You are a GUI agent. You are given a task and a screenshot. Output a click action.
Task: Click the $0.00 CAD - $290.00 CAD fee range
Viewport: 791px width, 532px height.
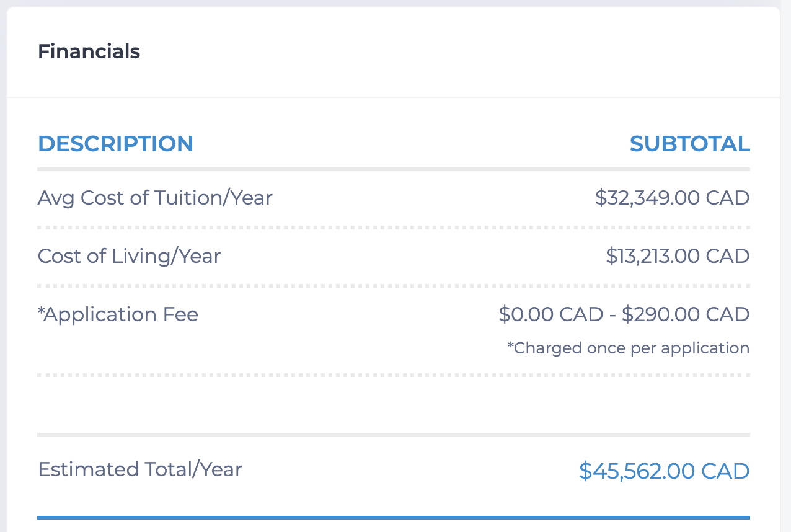pos(624,314)
